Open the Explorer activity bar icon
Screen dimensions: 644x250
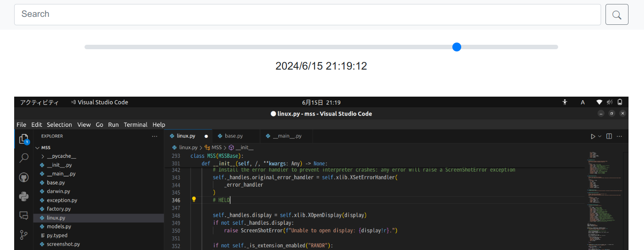tap(24, 139)
